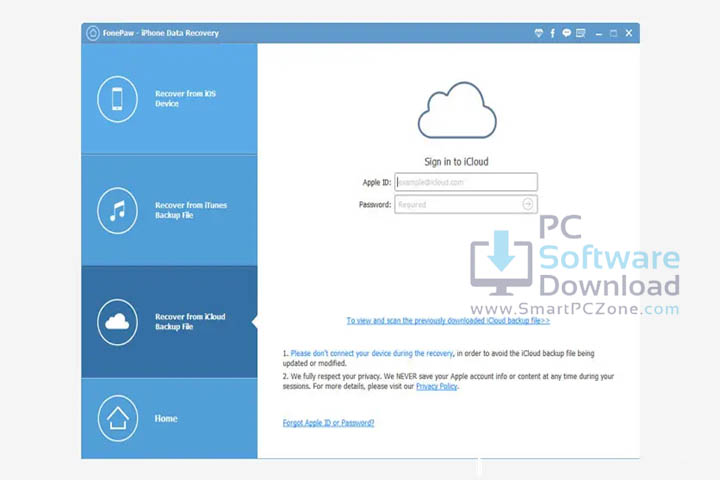The width and height of the screenshot is (720, 480).
Task: Click the FonePaw logo icon in title bar
Action: 93,33
